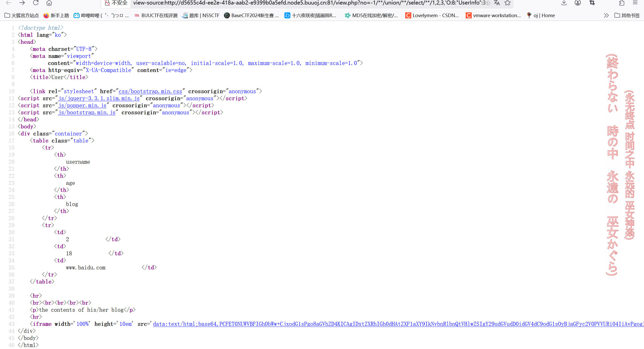Open the 火狐官方站点 bookmarks folder
This screenshot has height=349, width=644.
click(22, 15)
